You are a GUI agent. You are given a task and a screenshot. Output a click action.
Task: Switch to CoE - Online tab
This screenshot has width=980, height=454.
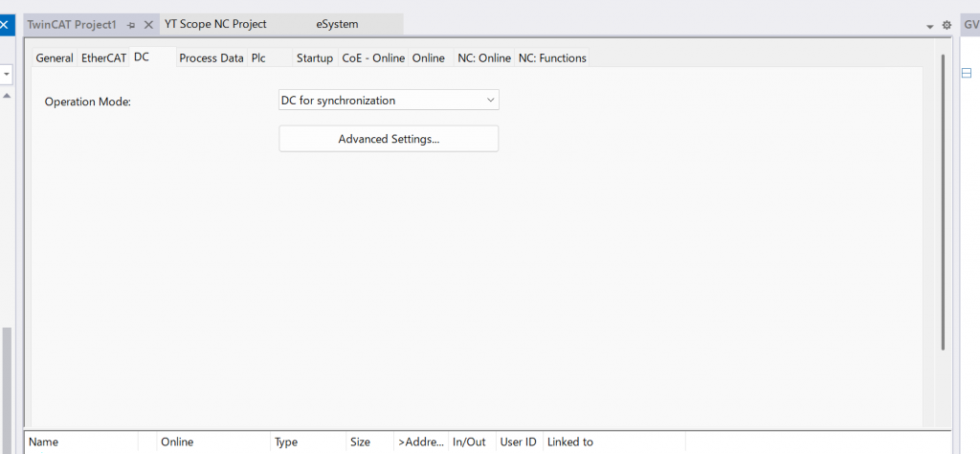373,58
